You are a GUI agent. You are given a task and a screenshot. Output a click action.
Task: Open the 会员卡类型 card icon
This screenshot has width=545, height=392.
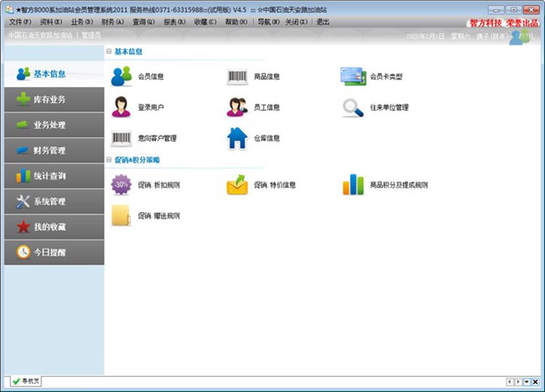point(353,76)
